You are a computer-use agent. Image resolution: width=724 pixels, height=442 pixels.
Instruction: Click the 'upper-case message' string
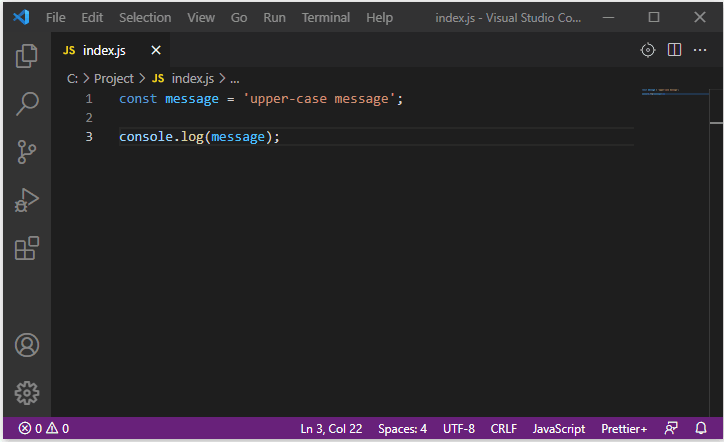point(319,99)
